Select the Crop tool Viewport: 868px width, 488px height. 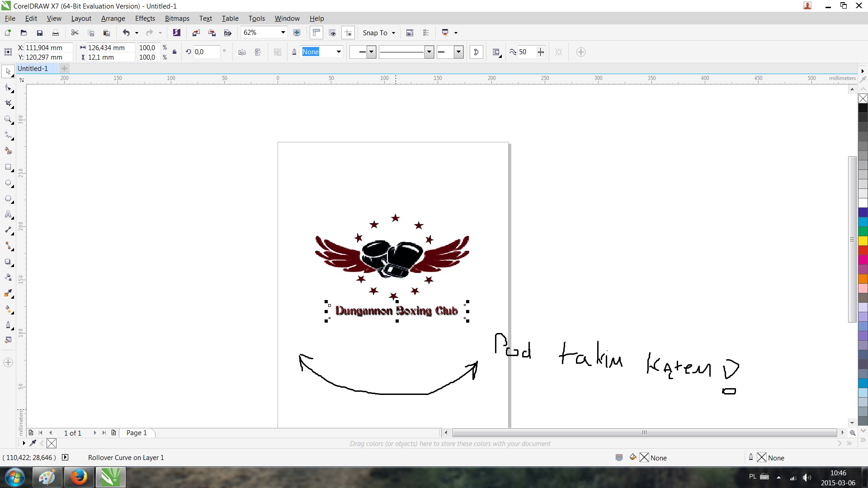click(x=8, y=103)
